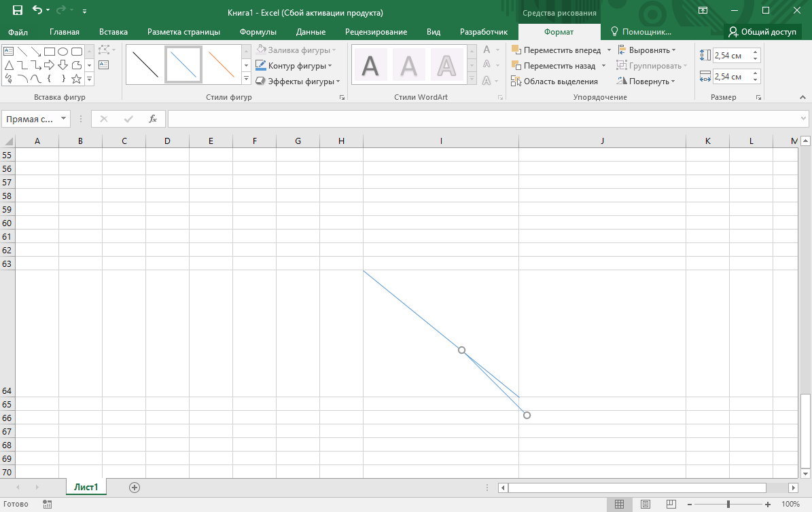Switch to Normal view in status bar
The height and width of the screenshot is (512, 812).
[x=619, y=505]
